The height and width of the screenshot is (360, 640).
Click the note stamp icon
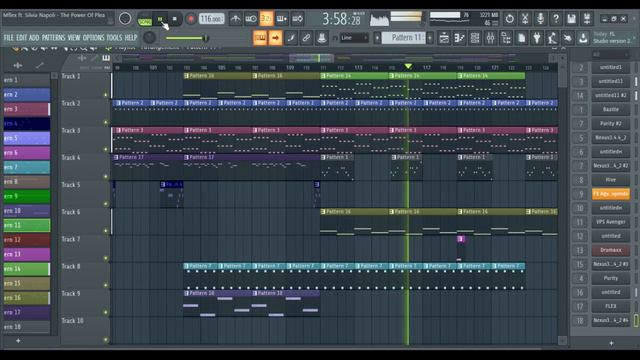tap(322, 38)
